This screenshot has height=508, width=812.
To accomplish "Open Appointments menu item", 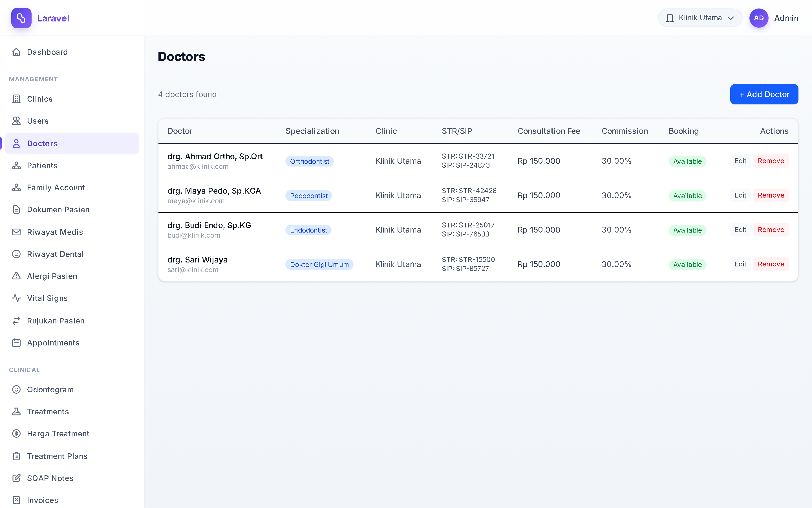I will coord(72,343).
